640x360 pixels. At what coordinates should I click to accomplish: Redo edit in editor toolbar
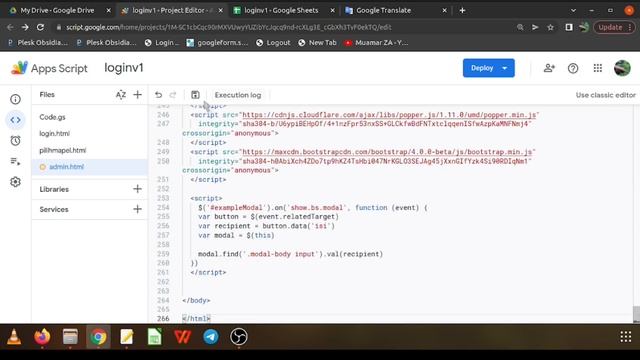pyautogui.click(x=173, y=95)
